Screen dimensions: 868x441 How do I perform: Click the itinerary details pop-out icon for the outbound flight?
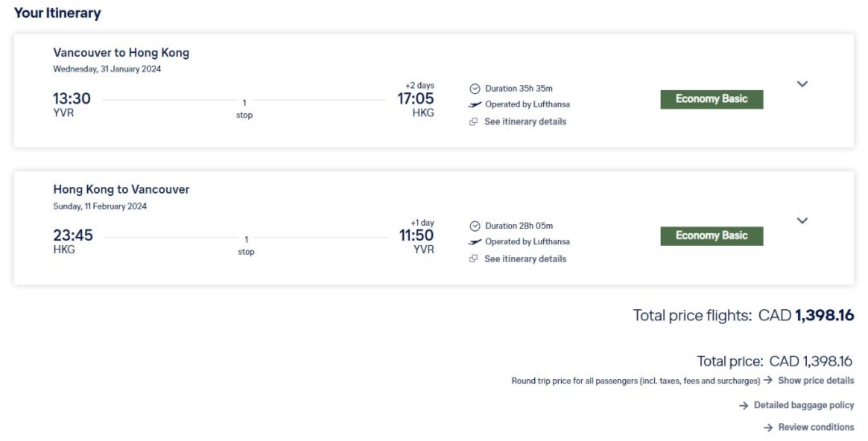point(474,122)
